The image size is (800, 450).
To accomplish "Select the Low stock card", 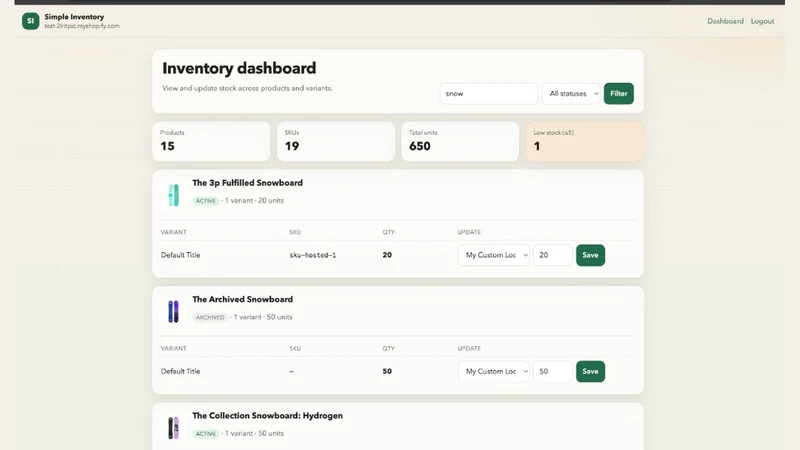I will pyautogui.click(x=585, y=141).
